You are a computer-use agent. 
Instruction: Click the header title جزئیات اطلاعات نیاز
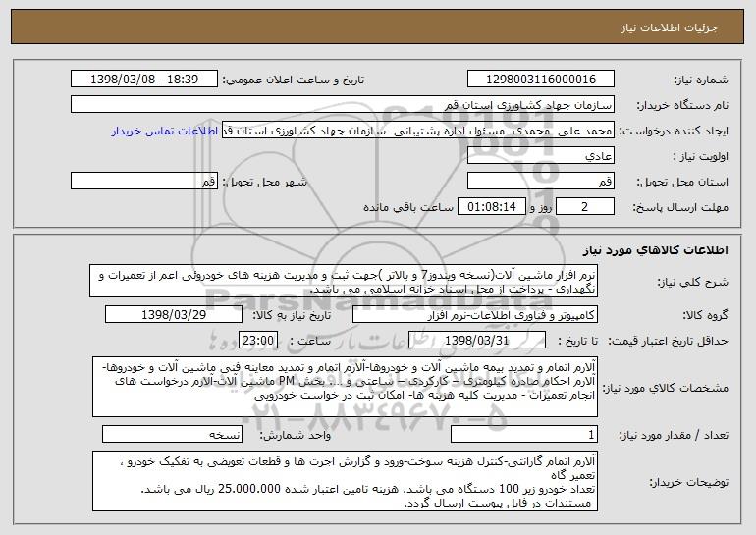669,27
